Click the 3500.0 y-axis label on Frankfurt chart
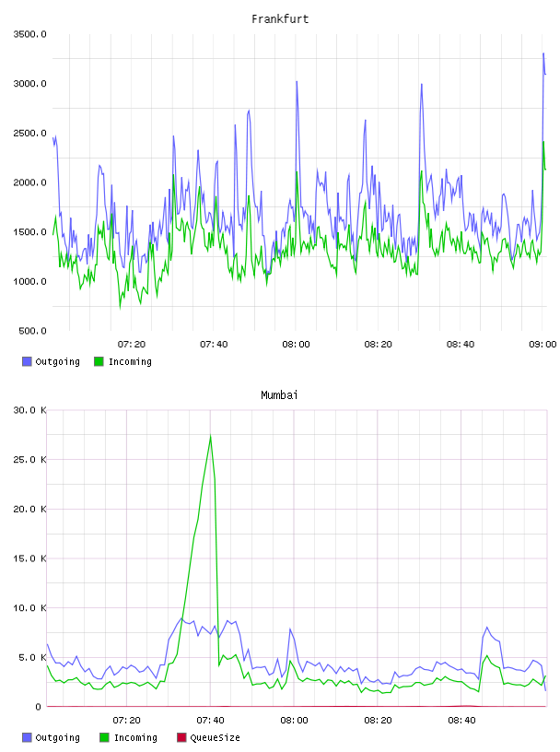The height and width of the screenshot is (752, 560). 29,34
